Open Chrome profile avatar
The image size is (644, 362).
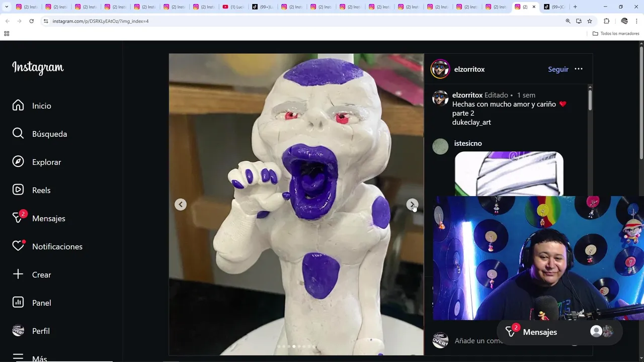pos(624,21)
